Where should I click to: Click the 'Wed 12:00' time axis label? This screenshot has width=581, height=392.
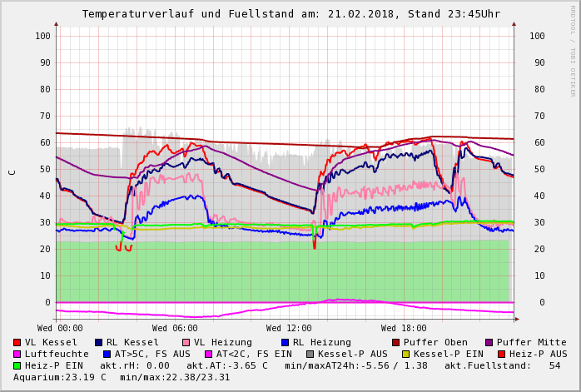(289, 328)
